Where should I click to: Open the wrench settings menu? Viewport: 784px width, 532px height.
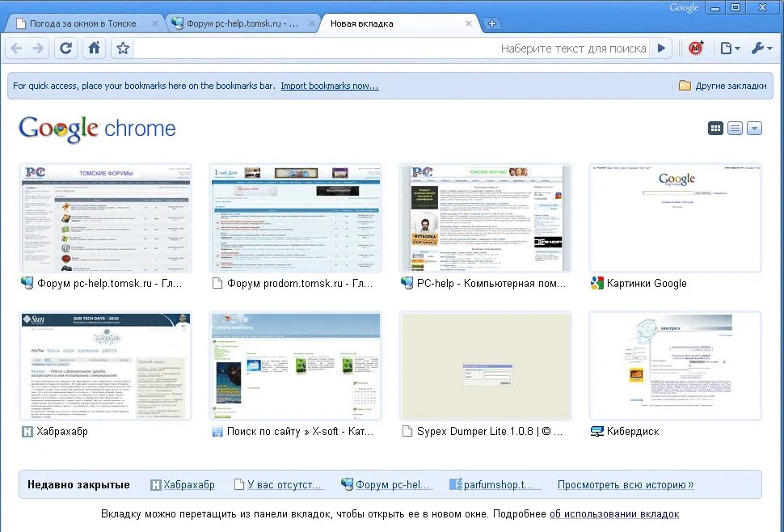pyautogui.click(x=761, y=49)
